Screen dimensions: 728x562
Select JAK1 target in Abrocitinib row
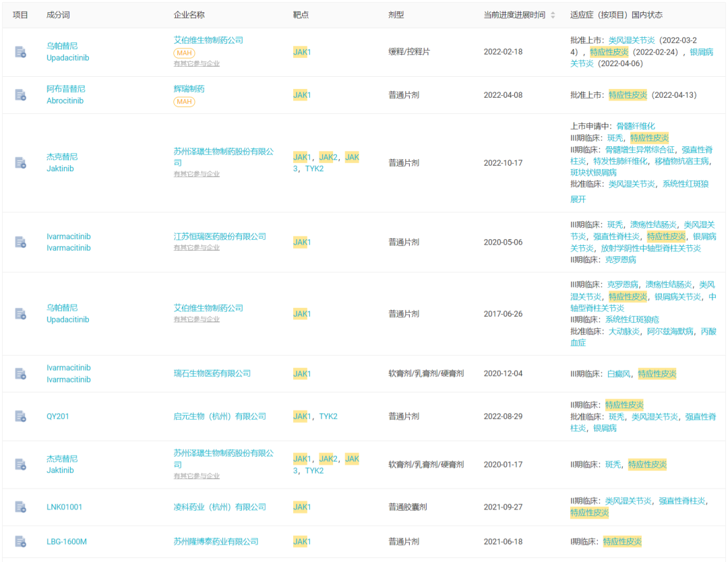pos(302,95)
